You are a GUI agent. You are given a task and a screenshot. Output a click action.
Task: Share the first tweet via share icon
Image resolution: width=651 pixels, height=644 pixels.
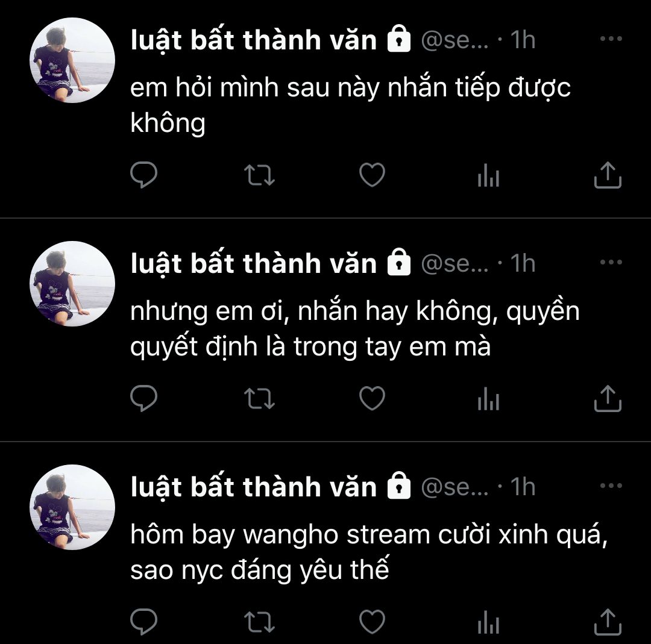tap(608, 175)
